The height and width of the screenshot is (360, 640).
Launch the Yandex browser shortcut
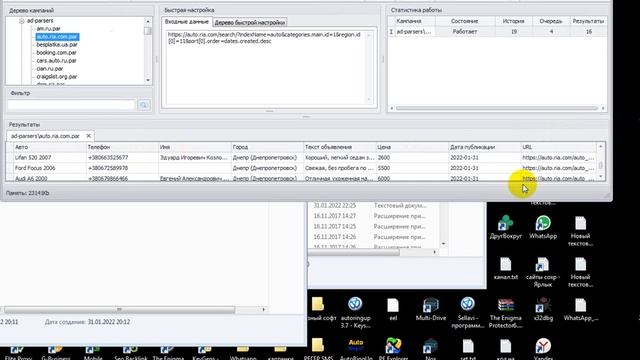(x=543, y=349)
